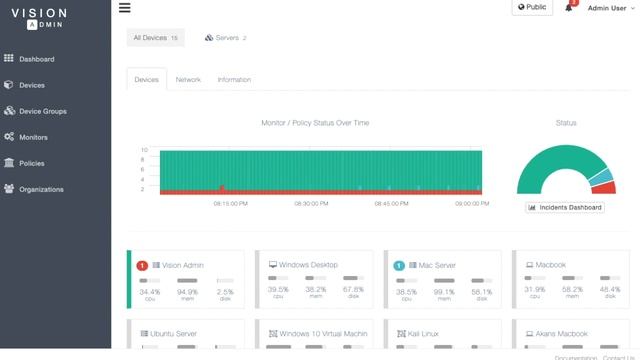Switch to the Network tab

pyautogui.click(x=188, y=80)
